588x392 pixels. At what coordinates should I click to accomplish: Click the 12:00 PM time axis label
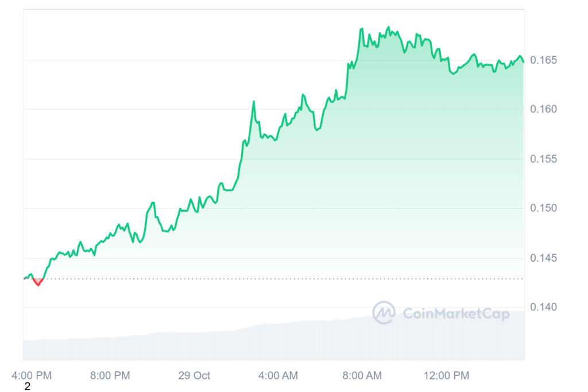[x=446, y=376]
